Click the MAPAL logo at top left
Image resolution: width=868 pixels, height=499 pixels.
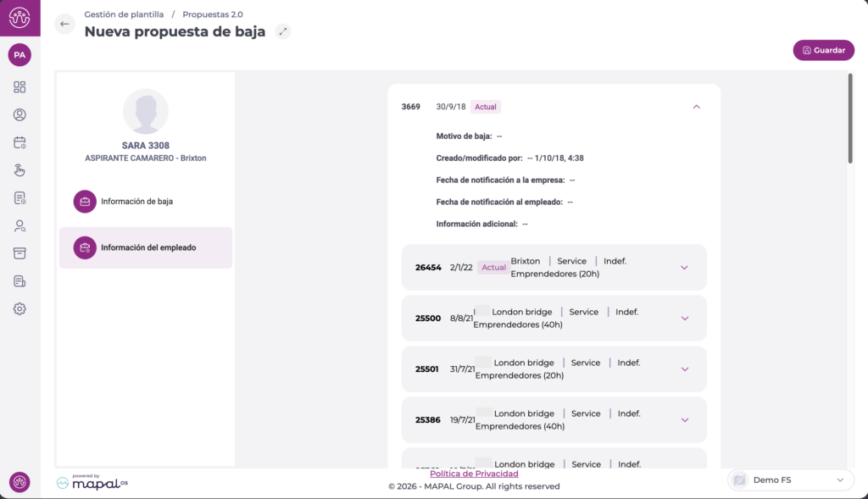(x=19, y=17)
